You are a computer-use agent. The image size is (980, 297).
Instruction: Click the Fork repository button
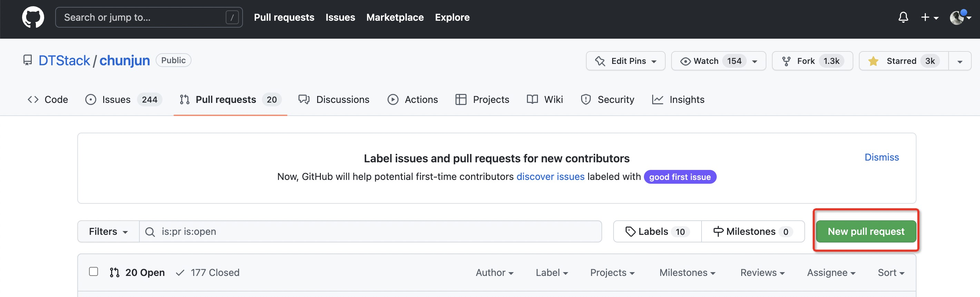click(812, 61)
